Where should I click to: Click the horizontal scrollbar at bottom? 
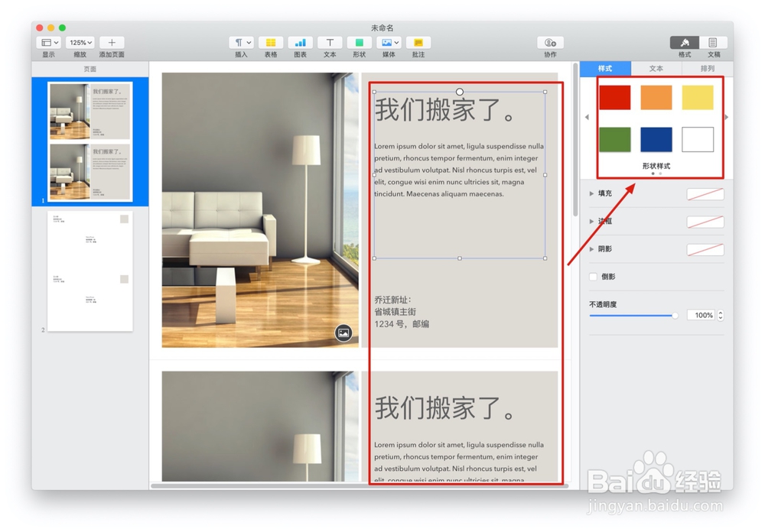pos(360,485)
